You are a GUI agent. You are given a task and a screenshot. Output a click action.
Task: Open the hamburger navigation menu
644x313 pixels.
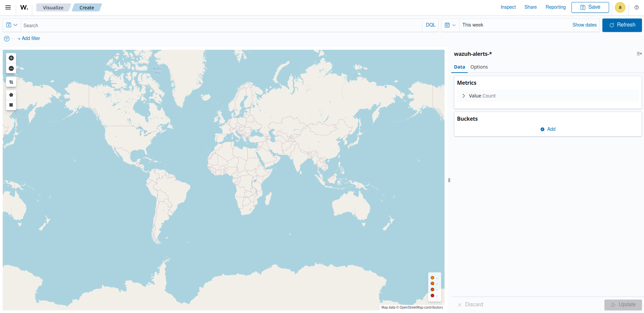[x=8, y=7]
